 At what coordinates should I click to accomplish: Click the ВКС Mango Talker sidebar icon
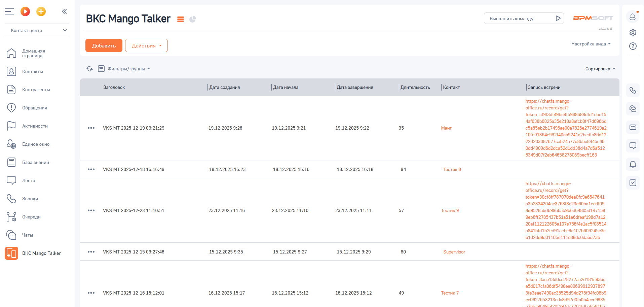11,253
